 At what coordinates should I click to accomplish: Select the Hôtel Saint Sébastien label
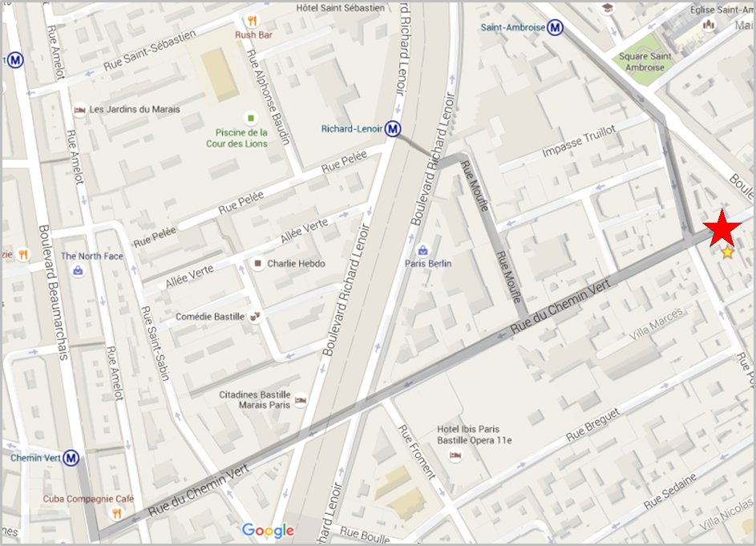pos(341,8)
